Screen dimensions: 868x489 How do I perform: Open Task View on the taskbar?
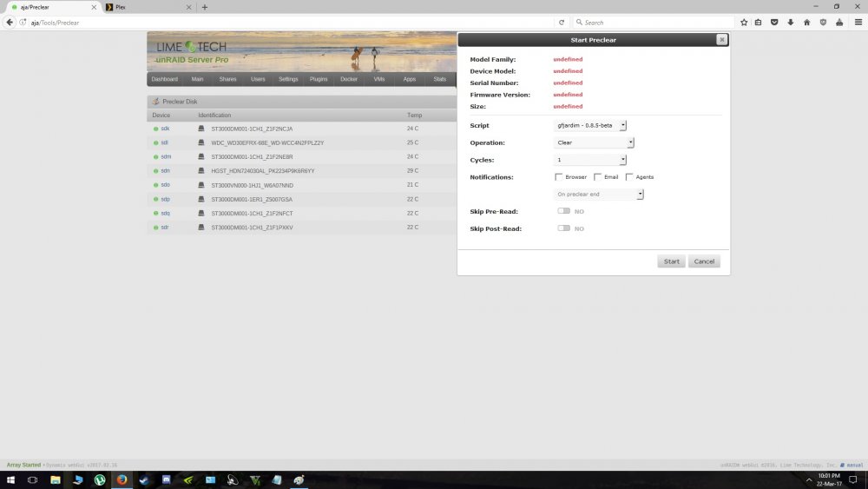click(x=33, y=479)
